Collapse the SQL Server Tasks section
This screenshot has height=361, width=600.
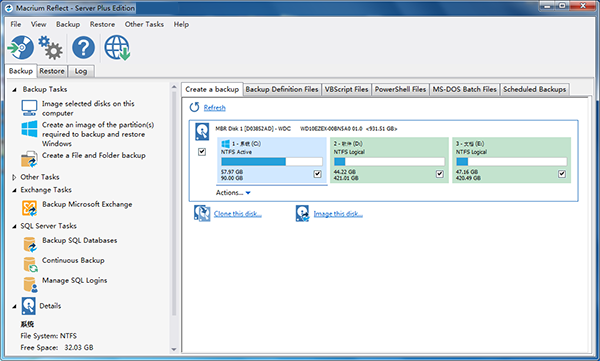pyautogui.click(x=14, y=226)
